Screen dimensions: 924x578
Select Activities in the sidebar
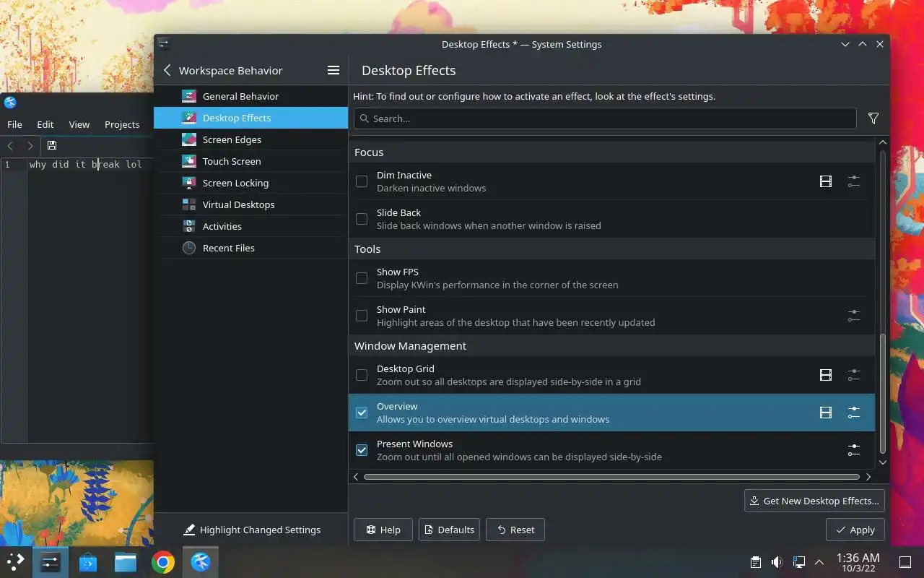pos(250,226)
